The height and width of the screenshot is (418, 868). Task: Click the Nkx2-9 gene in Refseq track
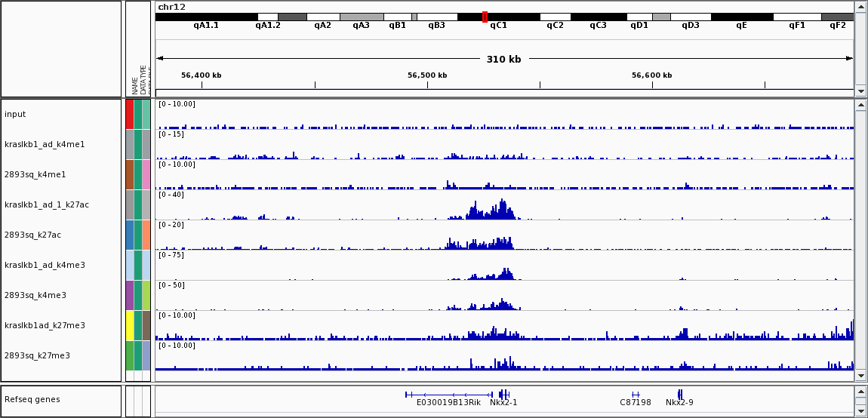coord(679,395)
